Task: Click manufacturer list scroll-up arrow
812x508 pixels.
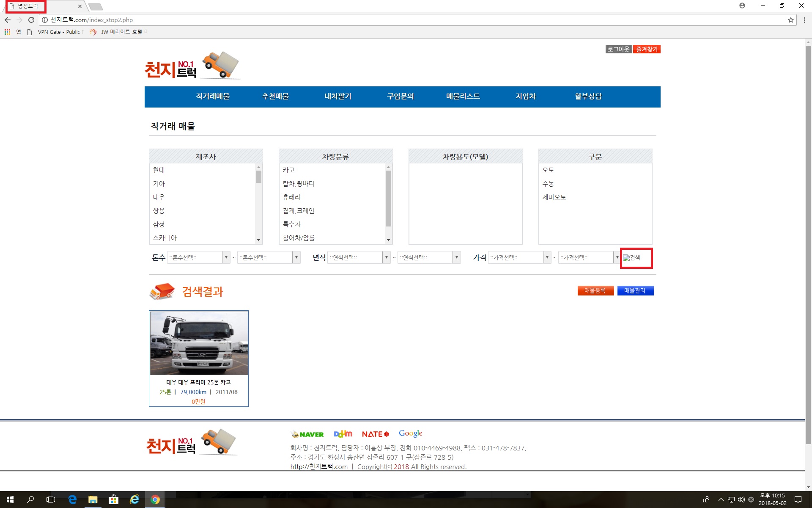Action: coord(258,168)
